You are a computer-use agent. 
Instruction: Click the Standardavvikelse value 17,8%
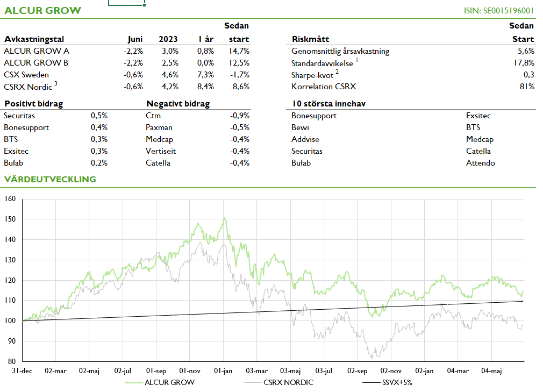pyautogui.click(x=524, y=63)
